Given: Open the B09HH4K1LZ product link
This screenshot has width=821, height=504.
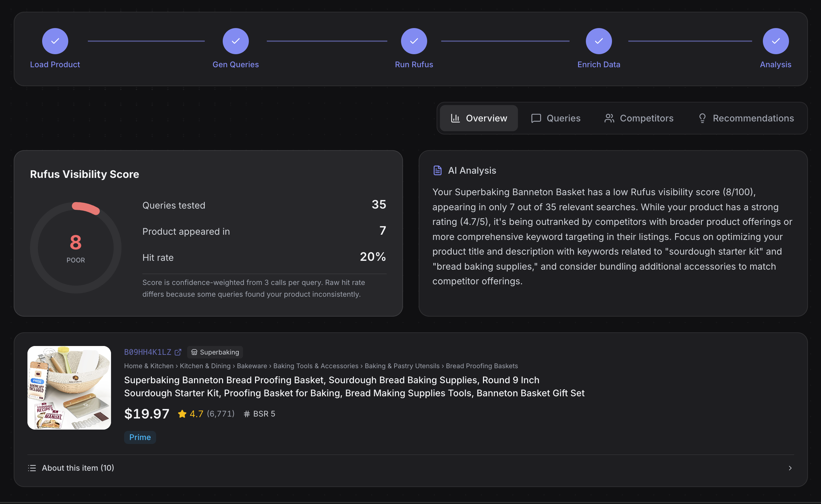Looking at the screenshot, I should [147, 352].
